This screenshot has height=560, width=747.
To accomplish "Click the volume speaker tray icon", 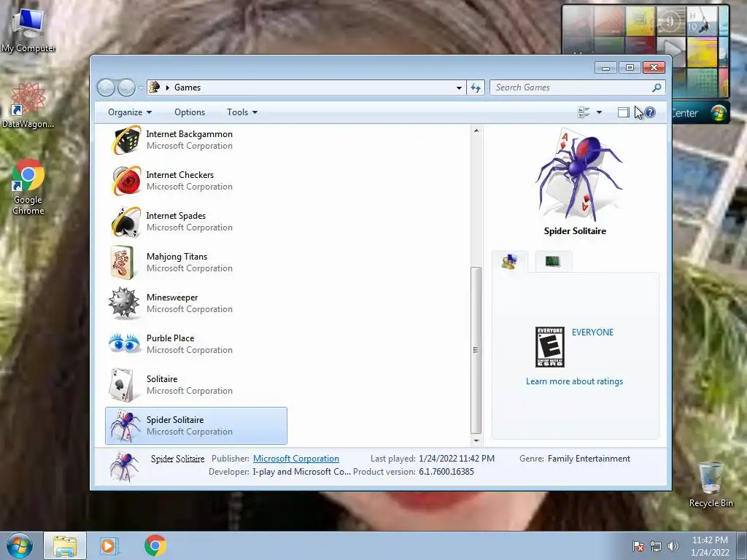I will 673,546.
